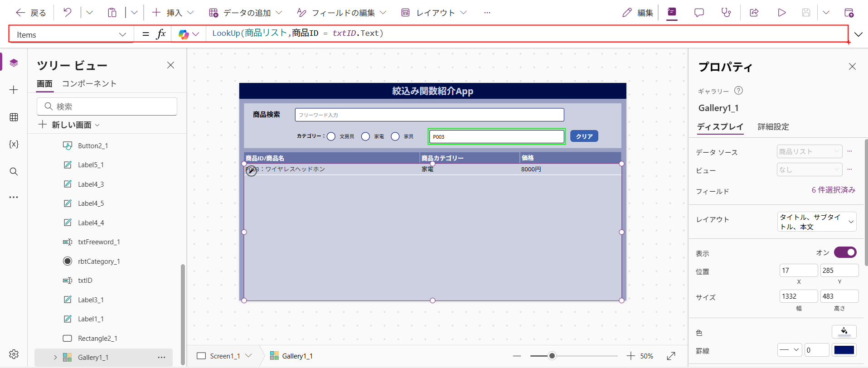The image size is (868, 368).
Task: Click the share icon in toolbar
Action: (754, 13)
